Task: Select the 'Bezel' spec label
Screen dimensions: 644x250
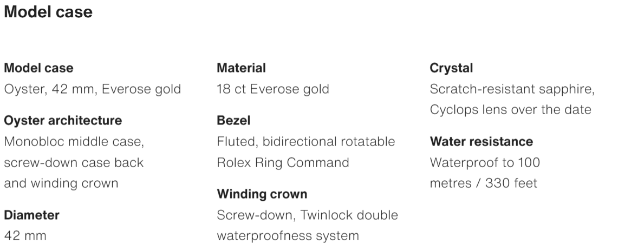Action: (233, 120)
